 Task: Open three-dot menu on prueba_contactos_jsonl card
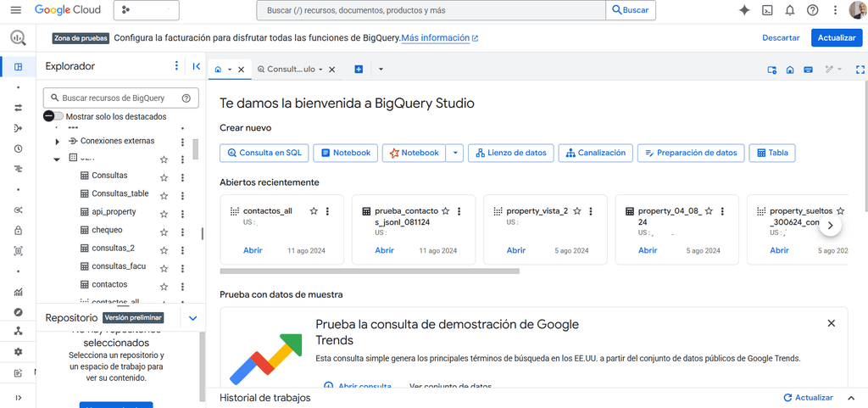click(x=459, y=211)
